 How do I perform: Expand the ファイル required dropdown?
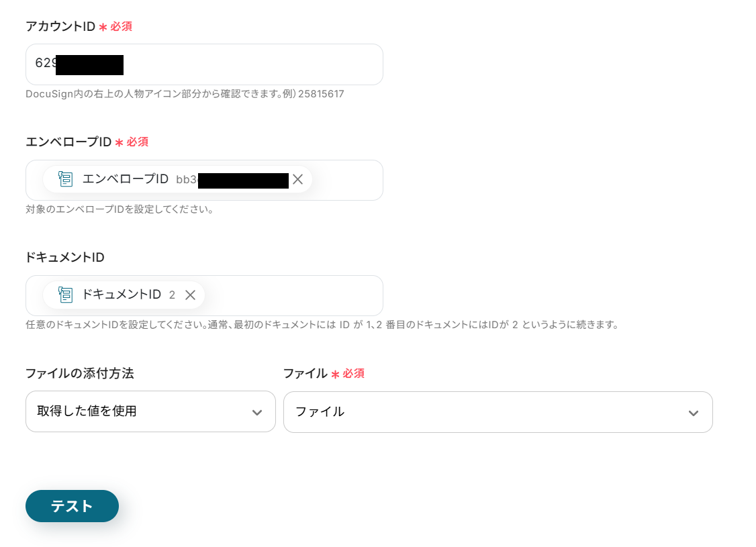pyautogui.click(x=483, y=412)
